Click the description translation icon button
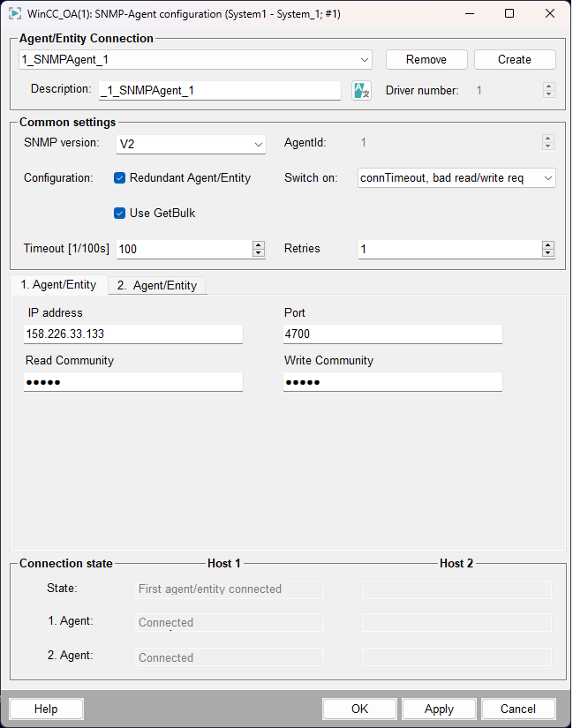 pos(361,90)
